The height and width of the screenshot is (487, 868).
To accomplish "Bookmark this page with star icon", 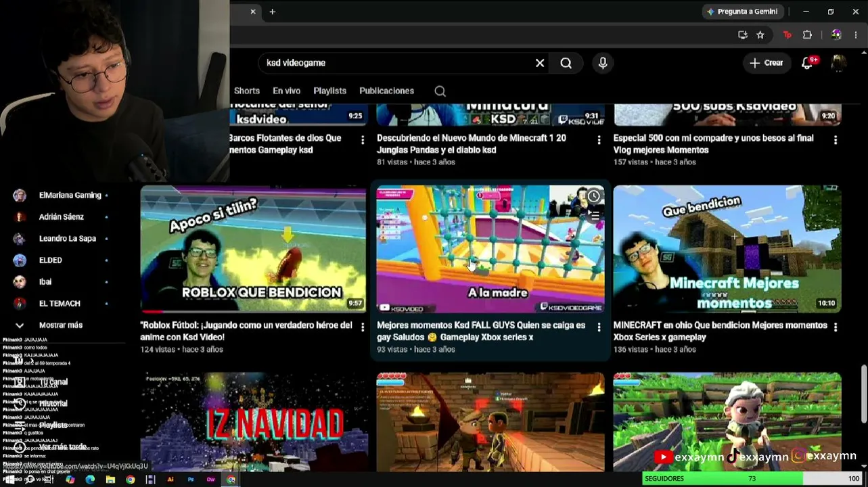I will (x=760, y=35).
